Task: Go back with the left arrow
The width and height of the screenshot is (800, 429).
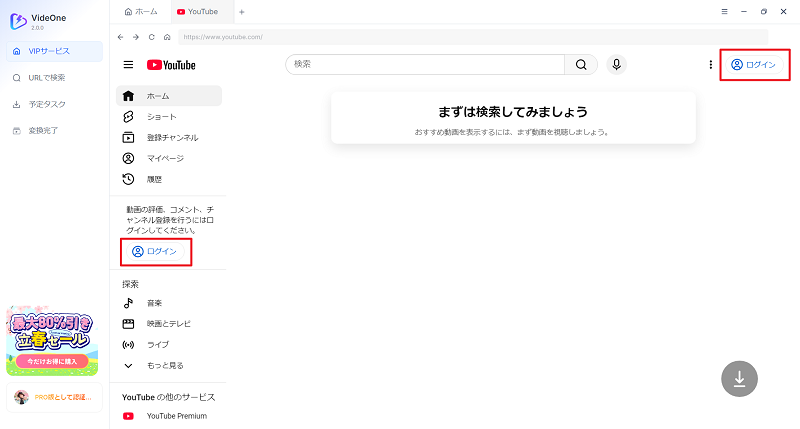Action: point(120,37)
